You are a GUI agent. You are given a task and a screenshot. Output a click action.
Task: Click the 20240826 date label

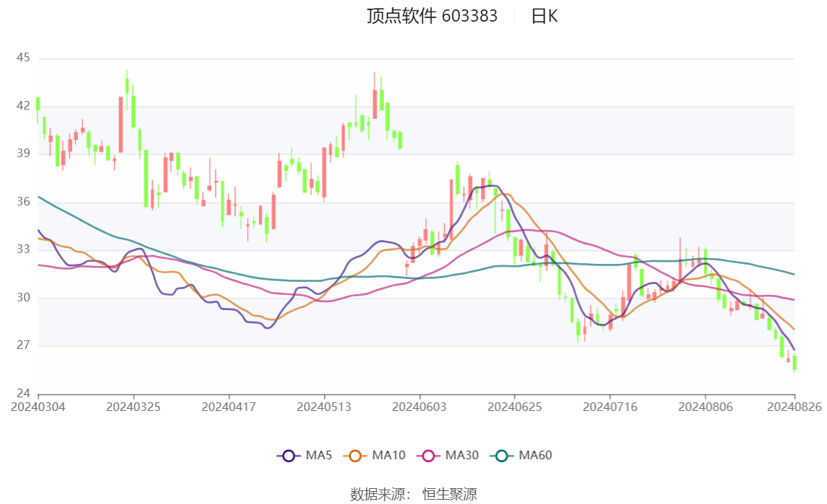795,407
